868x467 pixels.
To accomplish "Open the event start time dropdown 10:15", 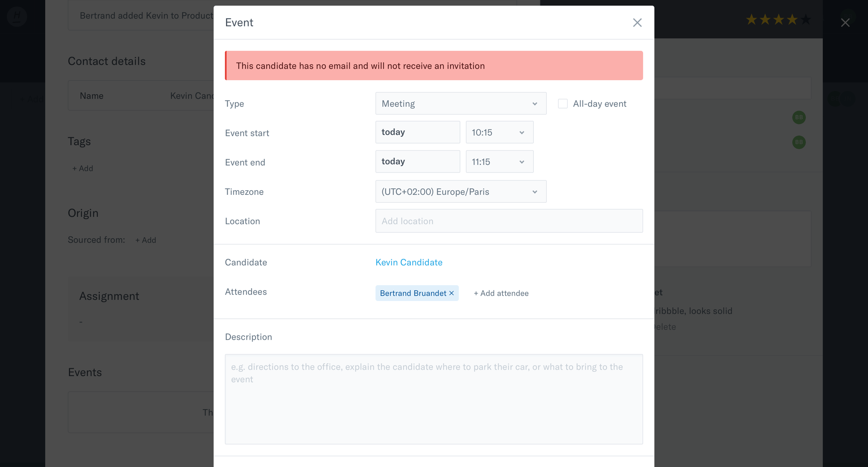I will click(499, 132).
